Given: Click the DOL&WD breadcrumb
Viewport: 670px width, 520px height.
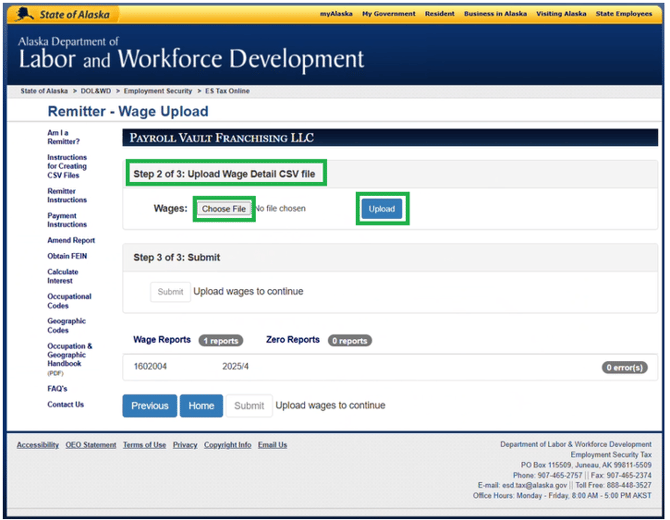Looking at the screenshot, I should tap(96, 91).
